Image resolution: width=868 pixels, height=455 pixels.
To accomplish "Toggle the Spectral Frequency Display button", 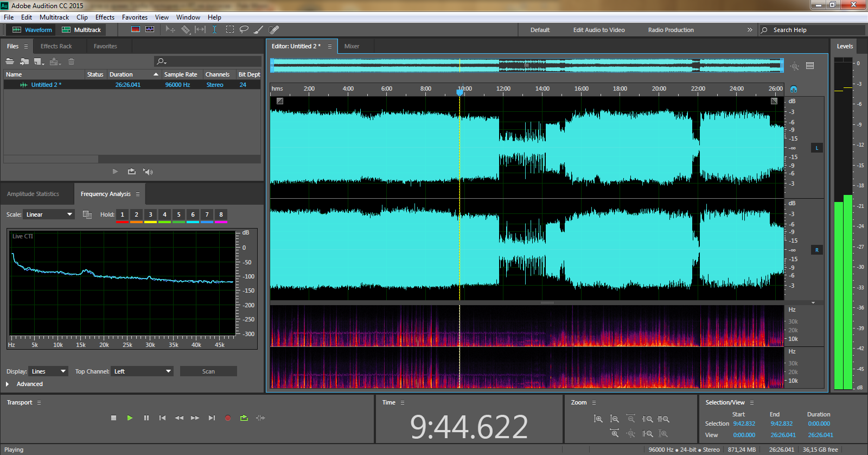I will click(136, 29).
